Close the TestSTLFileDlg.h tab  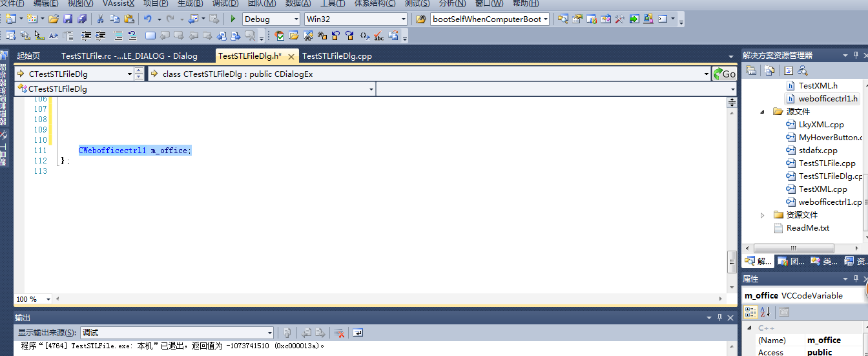click(292, 56)
